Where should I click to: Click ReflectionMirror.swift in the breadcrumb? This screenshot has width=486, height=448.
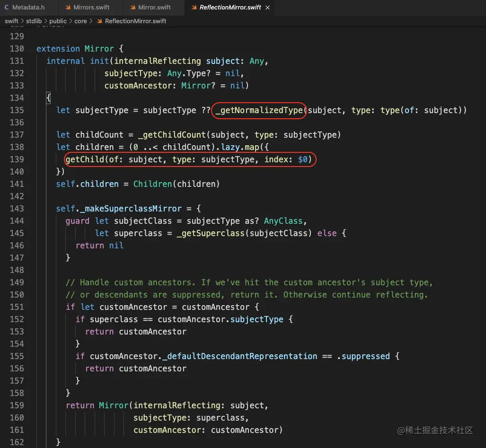coord(135,21)
